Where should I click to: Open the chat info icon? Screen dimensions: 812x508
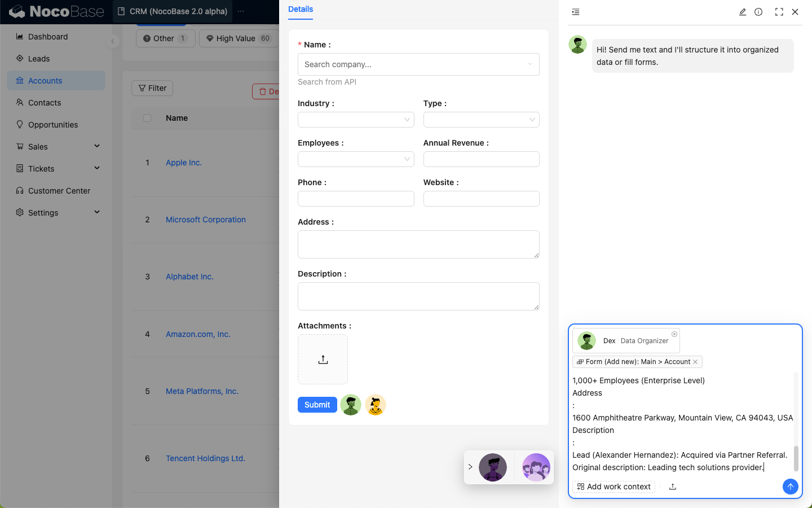pos(758,12)
